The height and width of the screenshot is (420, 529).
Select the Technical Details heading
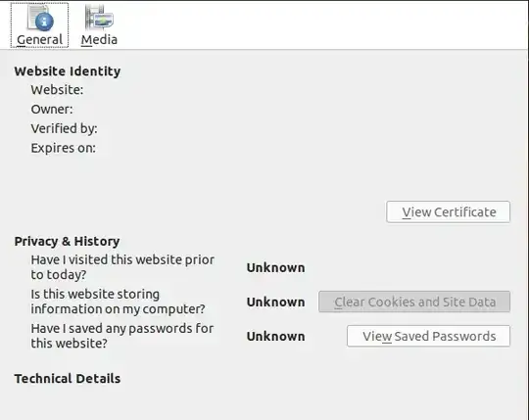[x=68, y=379]
